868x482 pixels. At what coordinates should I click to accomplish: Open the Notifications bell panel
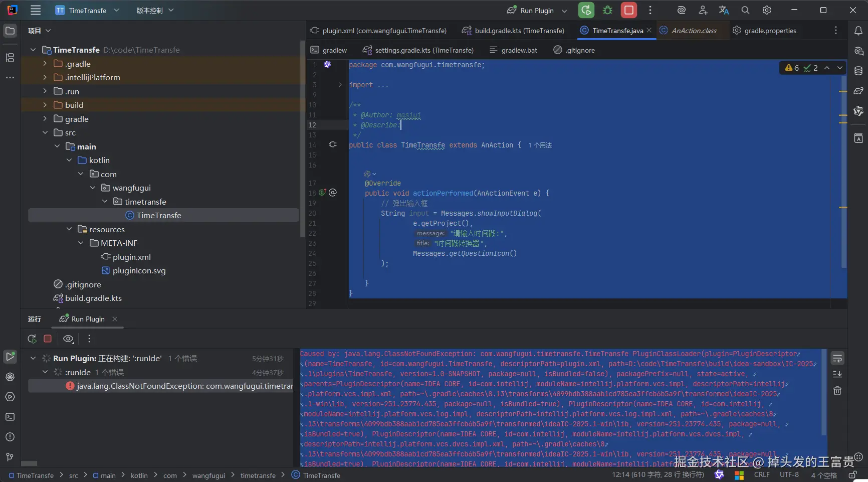[858, 31]
